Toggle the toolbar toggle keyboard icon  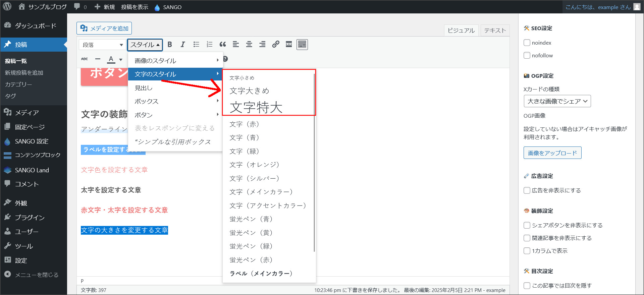point(302,45)
